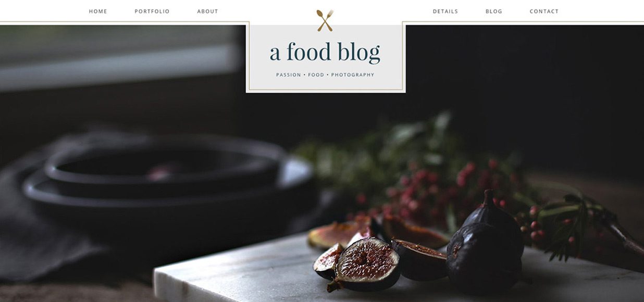Click the blurred window in the background
The width and height of the screenshot is (644, 302).
coord(120,57)
